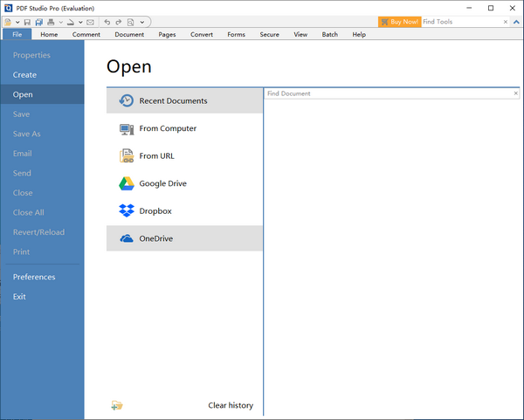Click the Save icon in quick access toolbar
Image resolution: width=524 pixels, height=420 pixels.
(x=28, y=22)
